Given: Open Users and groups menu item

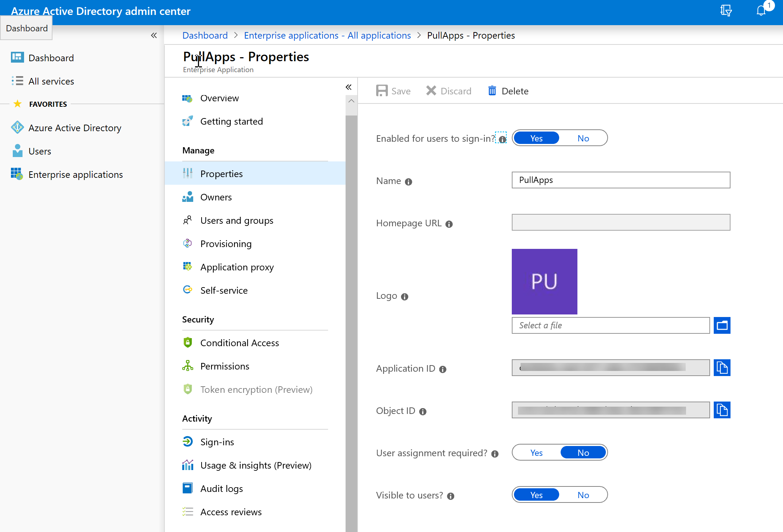Looking at the screenshot, I should pyautogui.click(x=255, y=220).
